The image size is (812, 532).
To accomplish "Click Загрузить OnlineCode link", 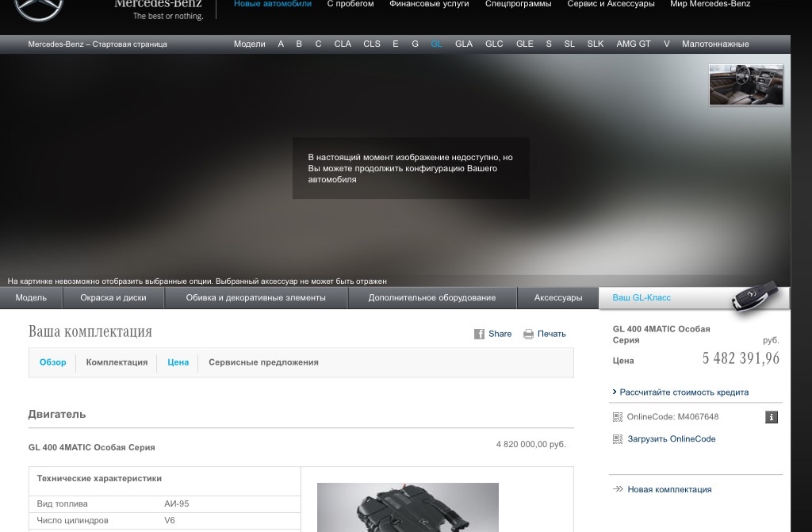I will pyautogui.click(x=672, y=438).
